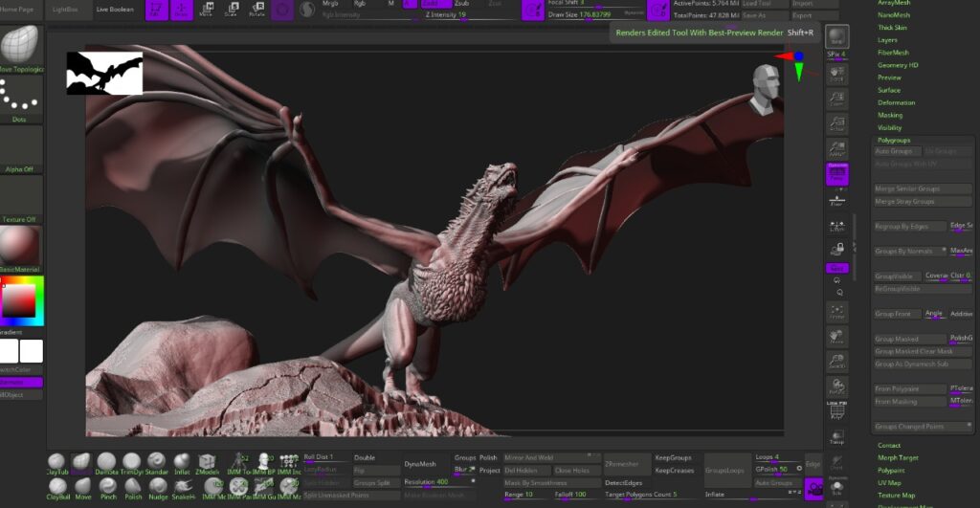This screenshot has width=980, height=508.
Task: Click the ZRemesher button
Action: (627, 464)
